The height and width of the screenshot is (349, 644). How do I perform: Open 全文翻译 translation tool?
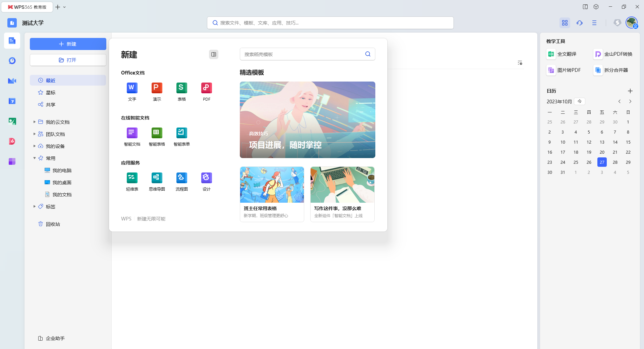point(562,54)
